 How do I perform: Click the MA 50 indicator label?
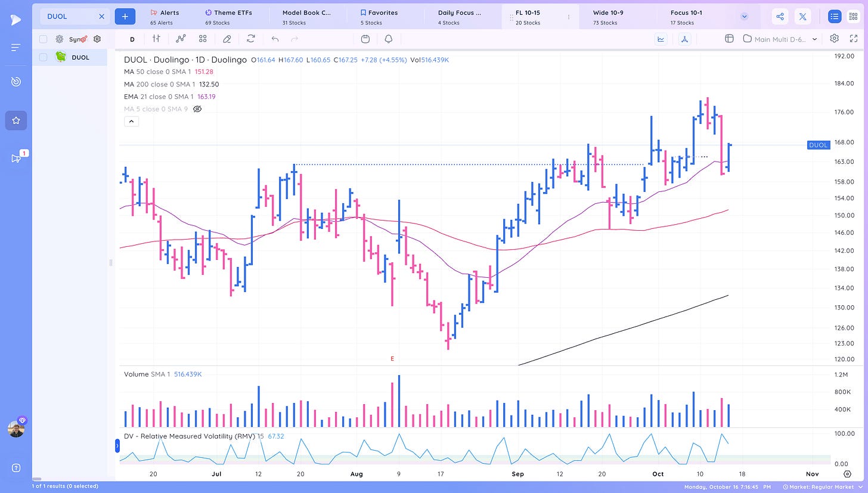click(158, 72)
